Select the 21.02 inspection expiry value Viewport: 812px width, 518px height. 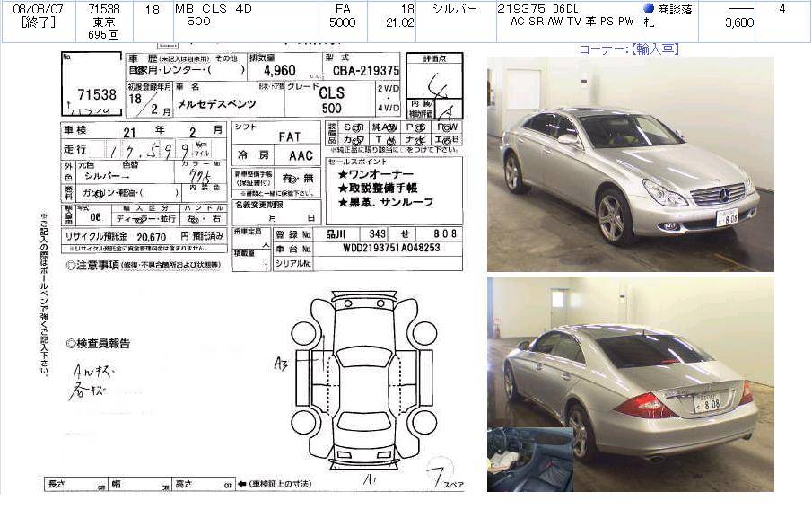click(x=400, y=22)
